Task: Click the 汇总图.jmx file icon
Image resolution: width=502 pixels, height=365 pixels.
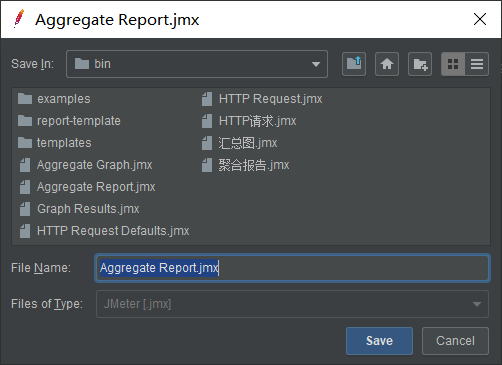Action: tap(207, 143)
